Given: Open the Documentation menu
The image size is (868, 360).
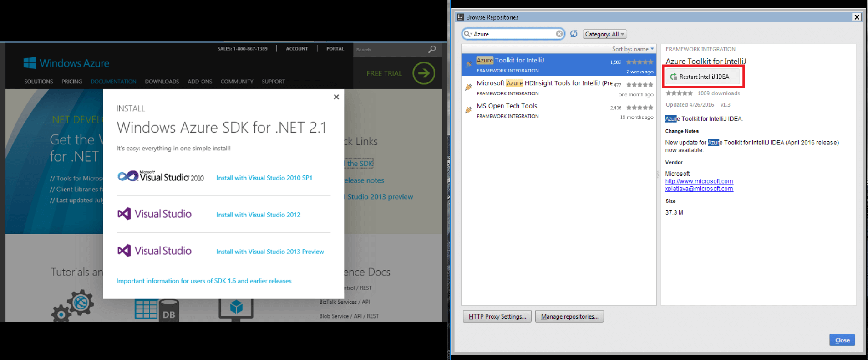Looking at the screenshot, I should click(x=113, y=82).
